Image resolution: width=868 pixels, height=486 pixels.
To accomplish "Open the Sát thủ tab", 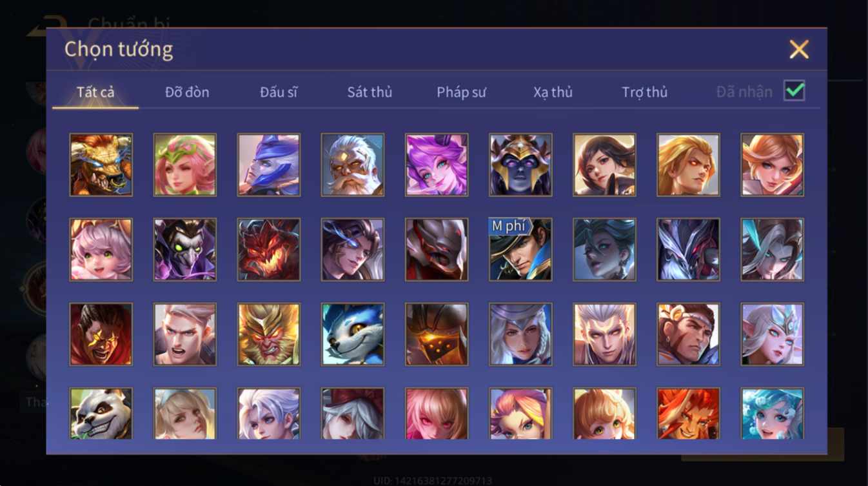I will click(x=370, y=92).
